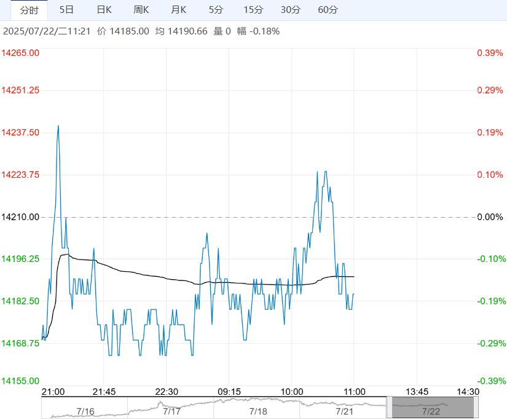Open the 月K monthly tab
Image resolution: width=507 pixels, height=420 pixels.
[x=179, y=10]
